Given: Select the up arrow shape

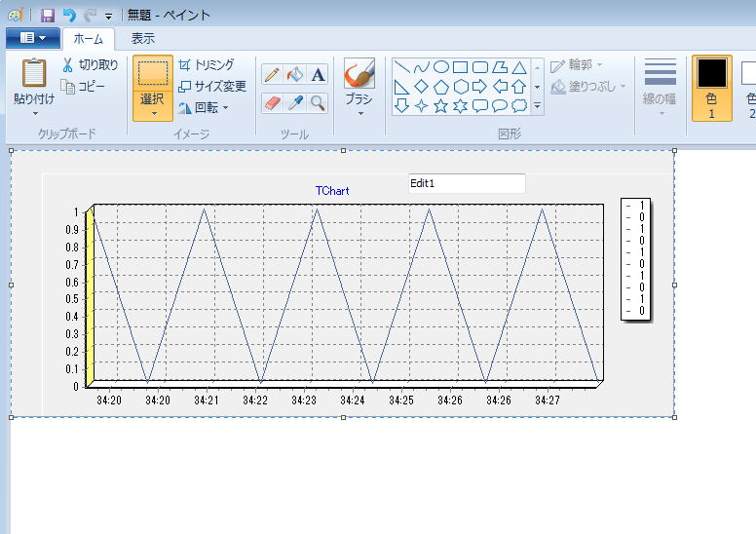Looking at the screenshot, I should pos(519,87).
